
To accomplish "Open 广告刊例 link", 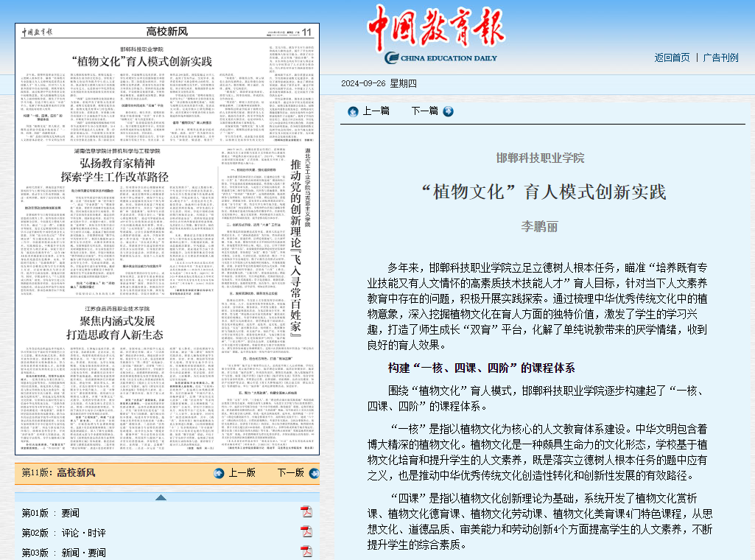I will (x=720, y=57).
